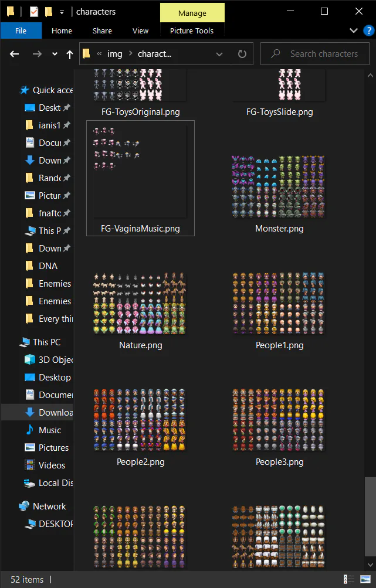Open the pinned Desktop item in Quick access

click(48, 108)
